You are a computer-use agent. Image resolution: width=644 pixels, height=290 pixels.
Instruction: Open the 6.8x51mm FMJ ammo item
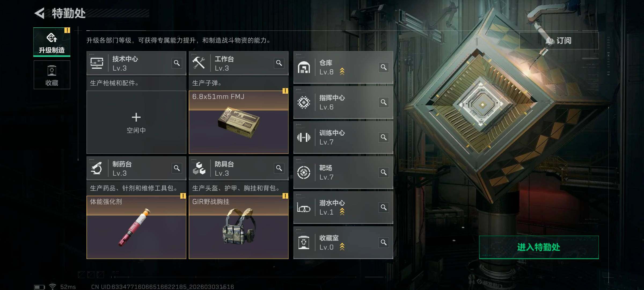pyautogui.click(x=239, y=122)
